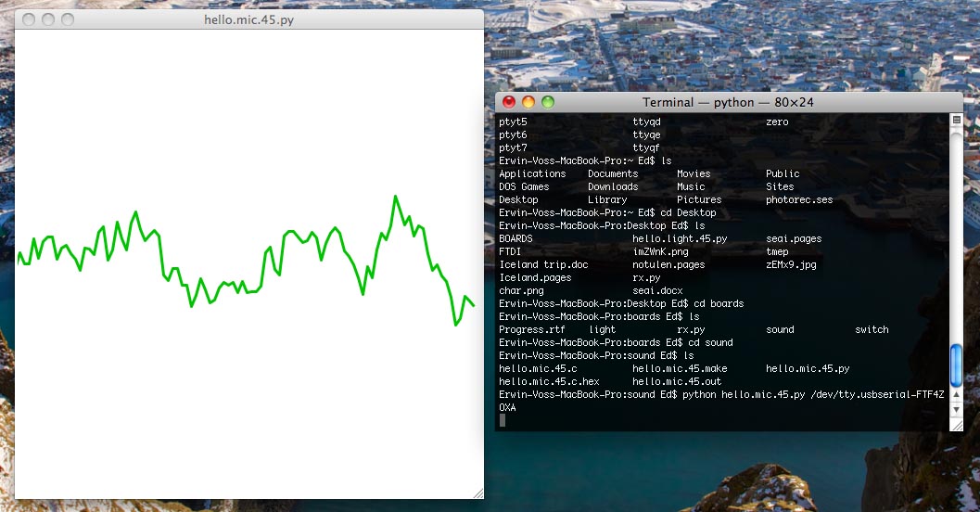Click Applications in the home listing
980x512 pixels.
point(532,173)
